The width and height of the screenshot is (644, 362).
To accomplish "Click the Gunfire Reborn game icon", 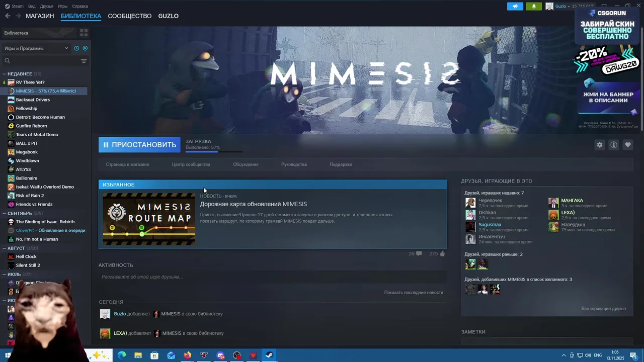I will tap(11, 126).
